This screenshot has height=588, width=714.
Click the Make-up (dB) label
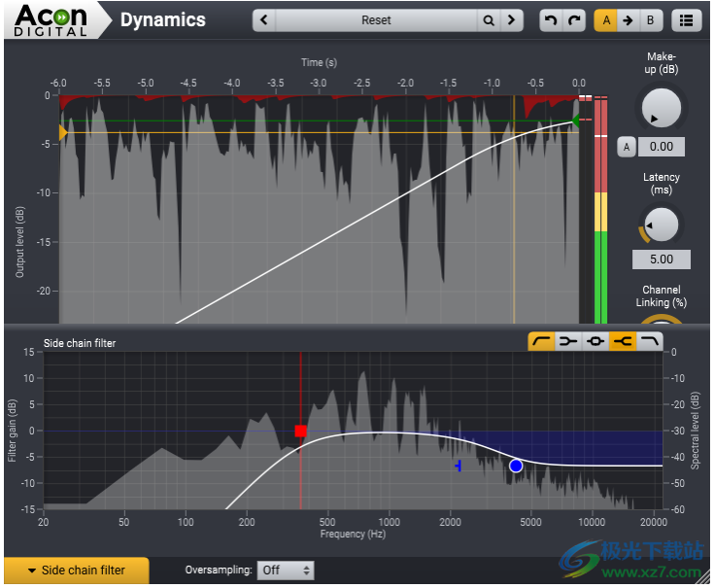pos(662,63)
